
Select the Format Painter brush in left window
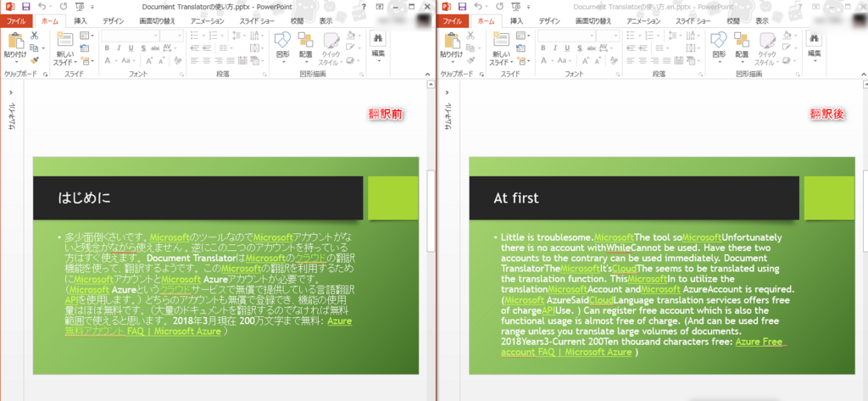[34, 60]
